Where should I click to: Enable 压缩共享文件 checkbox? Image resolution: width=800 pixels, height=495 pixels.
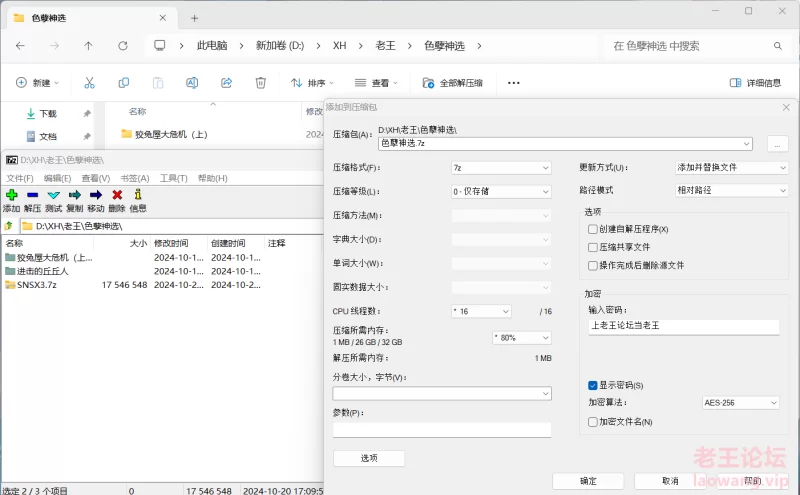(592, 247)
